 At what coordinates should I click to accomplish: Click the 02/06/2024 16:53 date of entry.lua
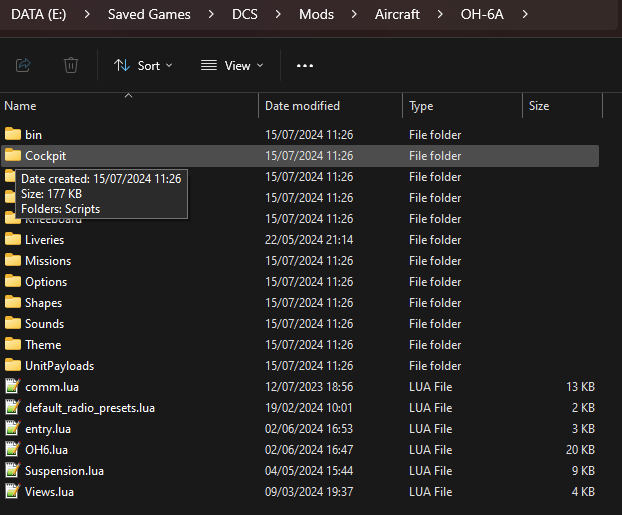[309, 429]
